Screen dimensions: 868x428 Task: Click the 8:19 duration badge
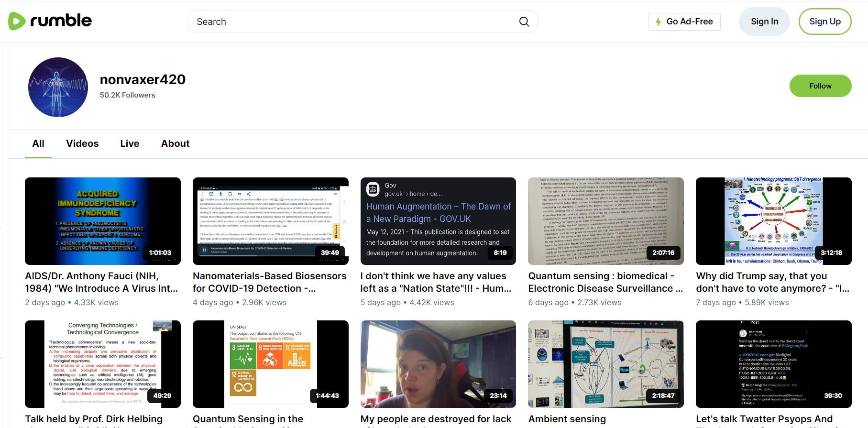coord(500,252)
